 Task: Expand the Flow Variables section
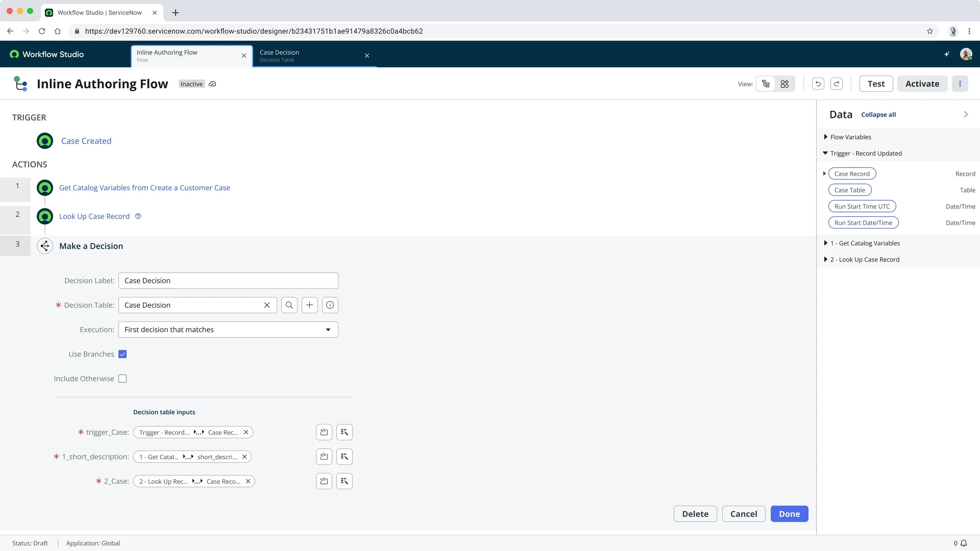[x=826, y=137]
